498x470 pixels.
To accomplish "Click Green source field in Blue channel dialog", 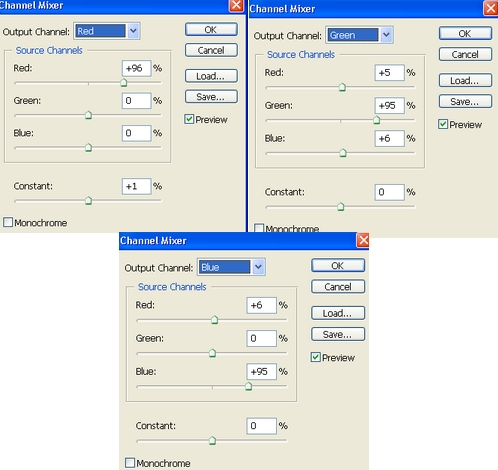I will pyautogui.click(x=262, y=339).
